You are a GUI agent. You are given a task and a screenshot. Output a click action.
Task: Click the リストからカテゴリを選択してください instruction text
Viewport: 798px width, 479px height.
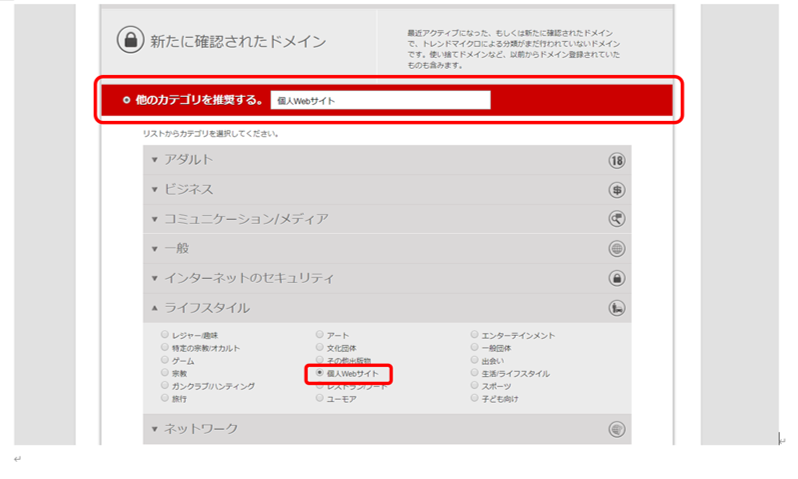[x=211, y=134]
